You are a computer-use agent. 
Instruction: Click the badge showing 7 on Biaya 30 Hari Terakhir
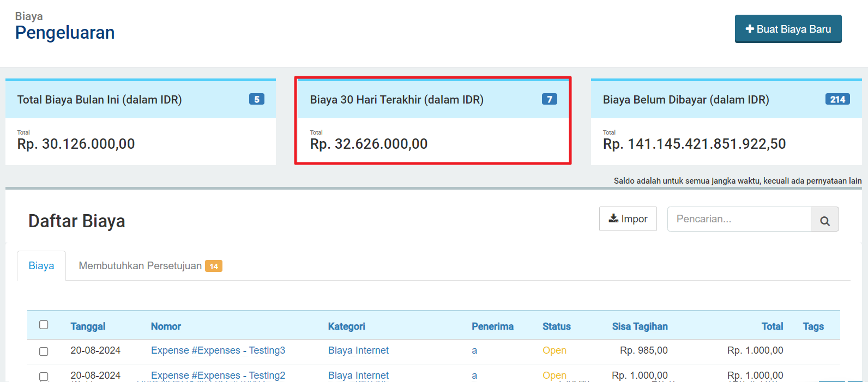(550, 99)
